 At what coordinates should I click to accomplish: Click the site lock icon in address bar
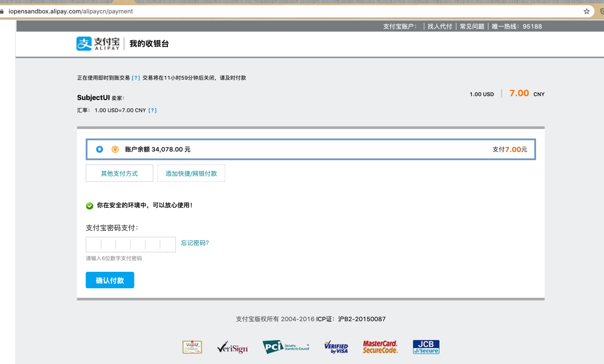click(x=2, y=11)
